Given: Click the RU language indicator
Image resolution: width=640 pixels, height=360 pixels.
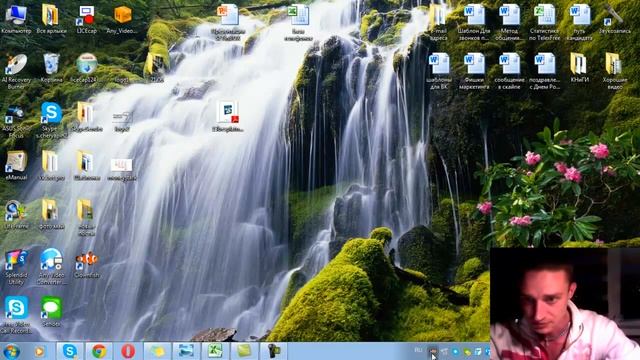Looking at the screenshot, I should click(418, 350).
